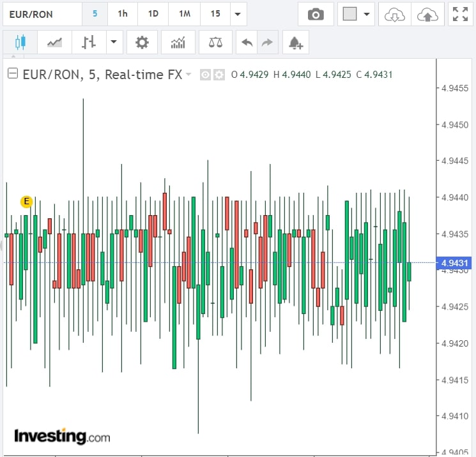Load a saved chart layout from cloud

[x=394, y=14]
